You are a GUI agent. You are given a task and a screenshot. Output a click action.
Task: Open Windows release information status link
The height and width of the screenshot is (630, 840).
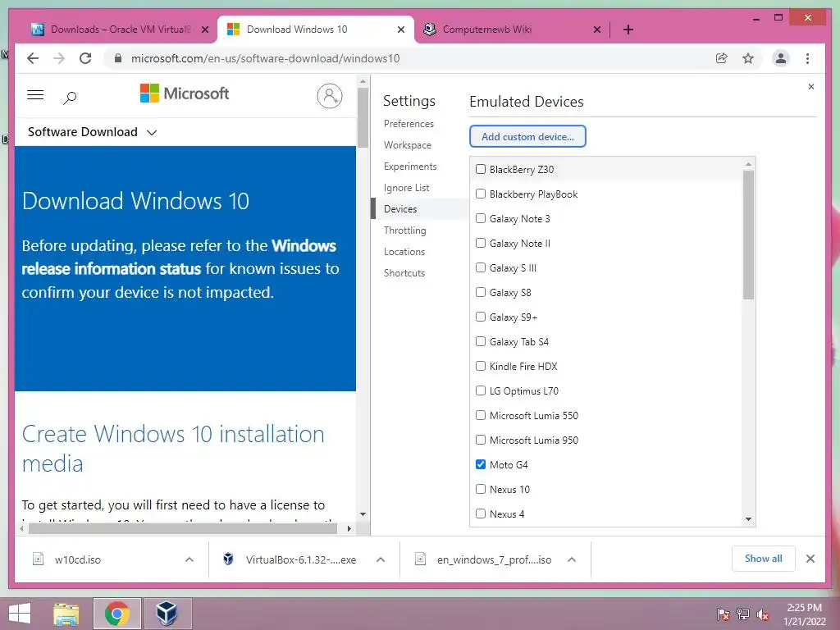coord(179,257)
